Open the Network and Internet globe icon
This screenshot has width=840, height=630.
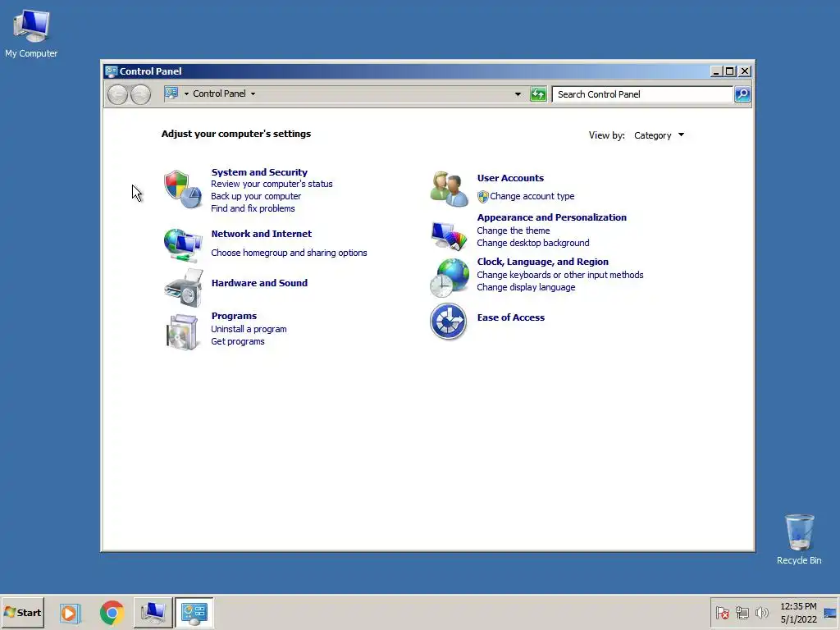click(183, 244)
